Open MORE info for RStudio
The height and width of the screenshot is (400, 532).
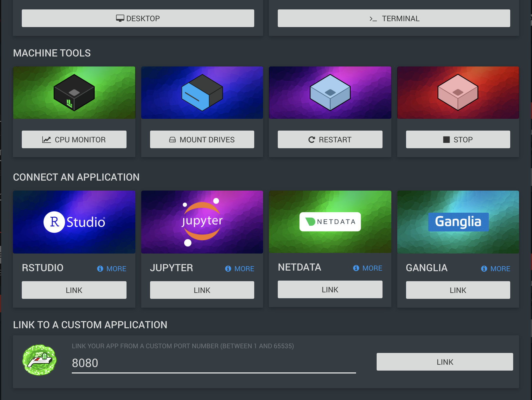coord(112,269)
